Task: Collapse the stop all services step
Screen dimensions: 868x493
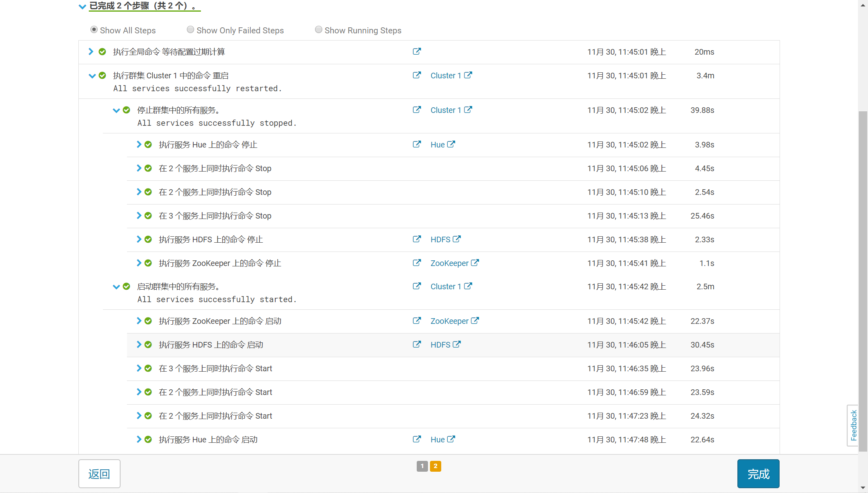Action: [116, 110]
